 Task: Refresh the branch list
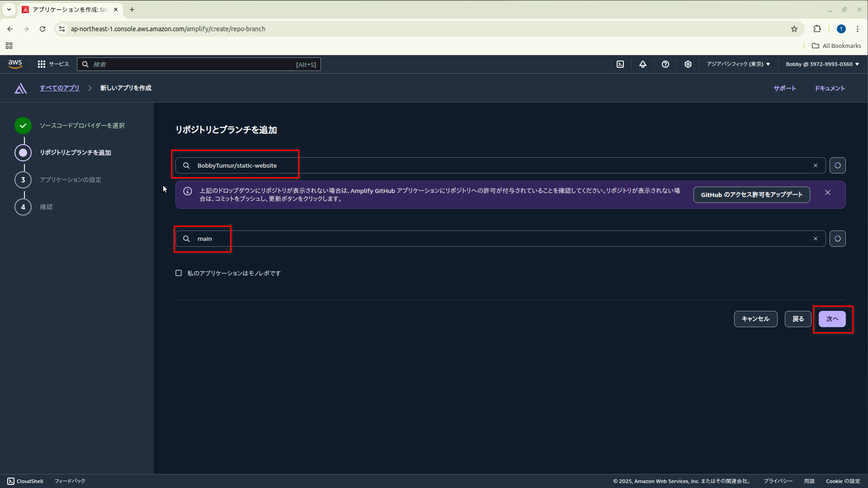pos(837,239)
